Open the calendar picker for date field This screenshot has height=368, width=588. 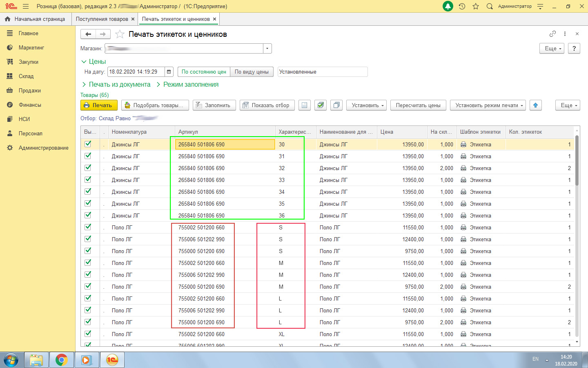(x=169, y=72)
